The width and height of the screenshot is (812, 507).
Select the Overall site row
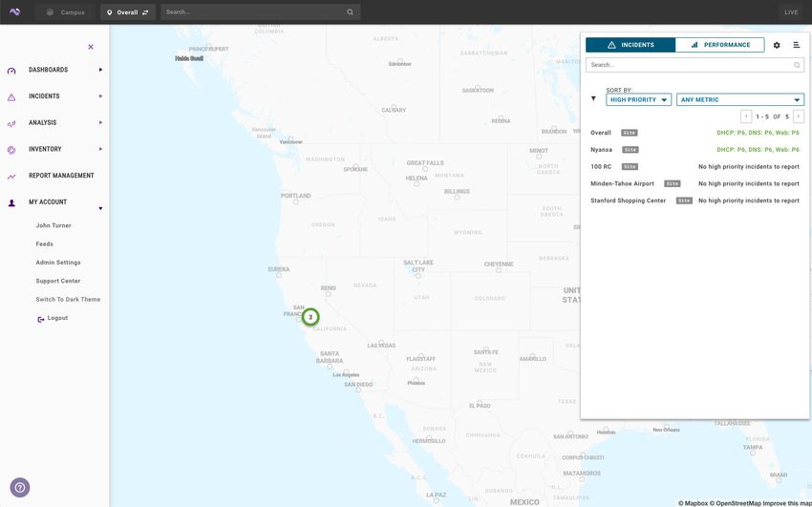pyautogui.click(x=694, y=133)
